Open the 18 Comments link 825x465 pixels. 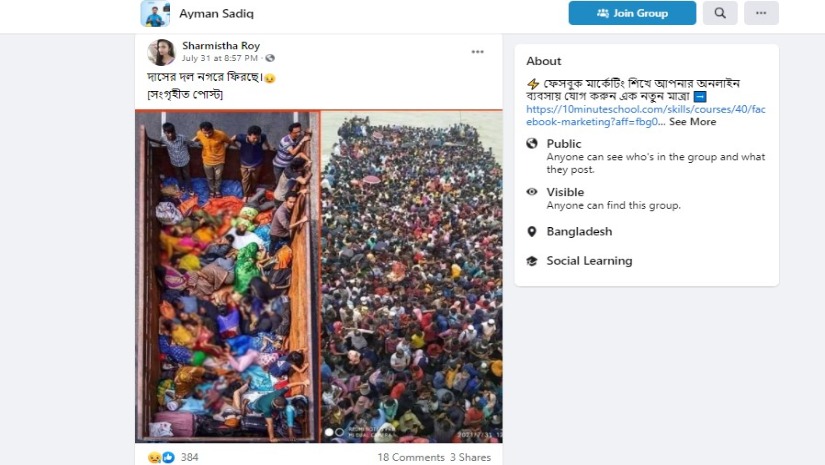[410, 457]
